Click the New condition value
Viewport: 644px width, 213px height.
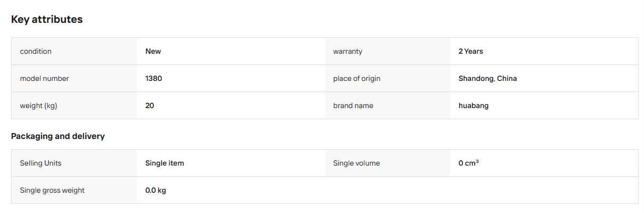(x=153, y=52)
